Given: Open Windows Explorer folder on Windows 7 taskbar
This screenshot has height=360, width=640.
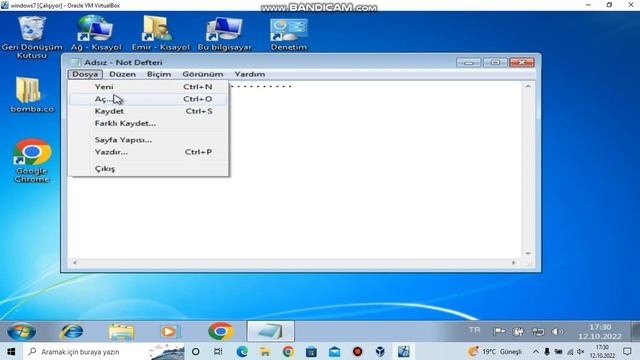Looking at the screenshot, I should coord(121,331).
